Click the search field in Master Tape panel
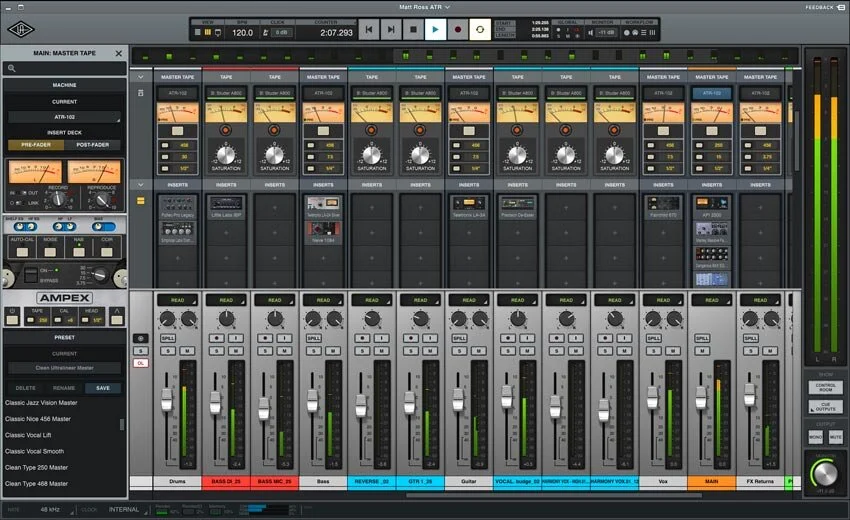The height and width of the screenshot is (520, 850). [x=65, y=68]
